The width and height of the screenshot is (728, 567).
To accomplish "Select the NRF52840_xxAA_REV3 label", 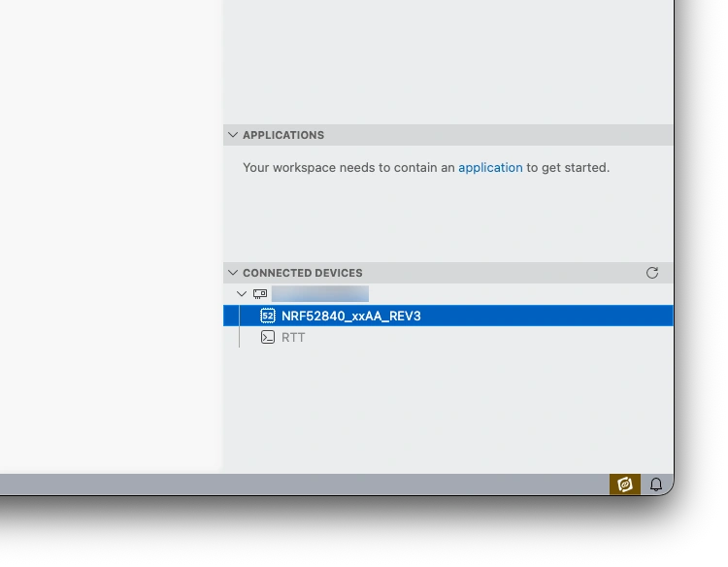I will (x=351, y=316).
